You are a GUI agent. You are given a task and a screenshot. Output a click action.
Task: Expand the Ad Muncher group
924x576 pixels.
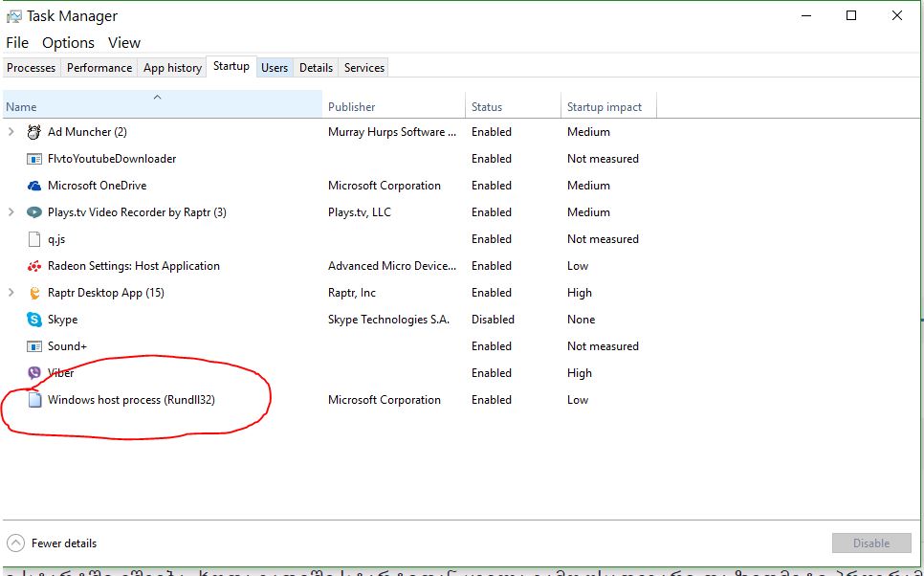tap(11, 132)
